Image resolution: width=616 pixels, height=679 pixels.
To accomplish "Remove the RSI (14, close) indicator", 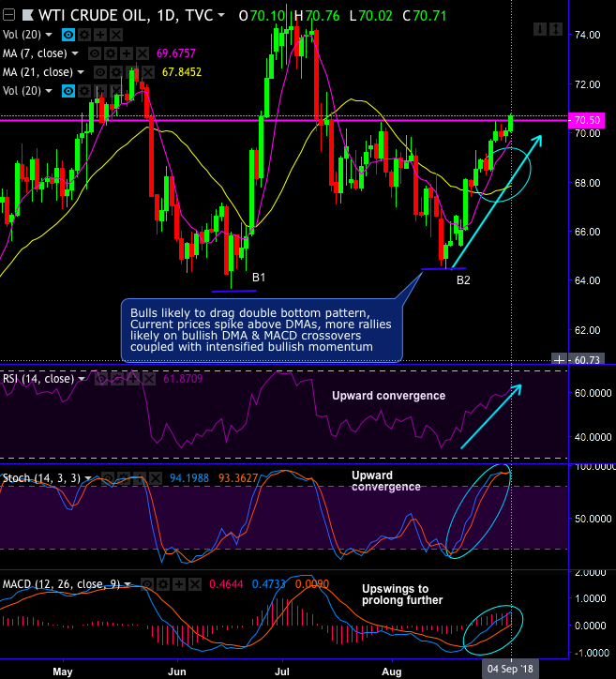I will [x=148, y=379].
